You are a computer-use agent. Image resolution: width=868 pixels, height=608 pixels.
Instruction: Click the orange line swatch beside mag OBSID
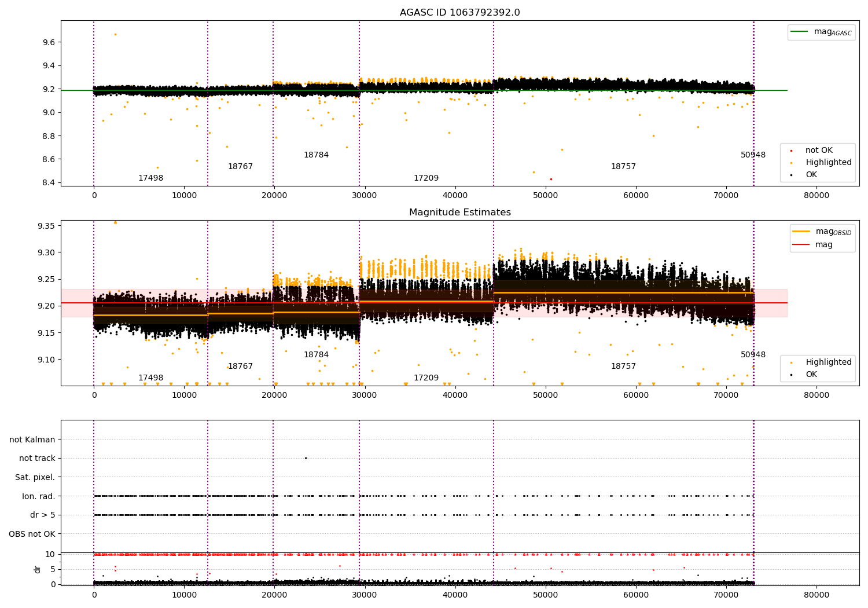pos(801,232)
